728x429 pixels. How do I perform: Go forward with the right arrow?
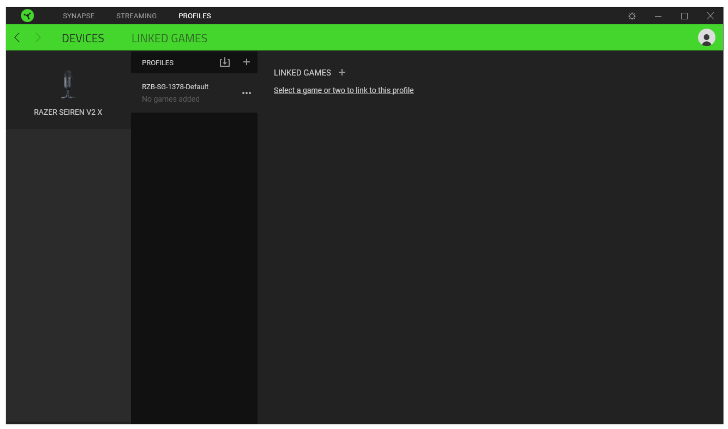coord(38,38)
